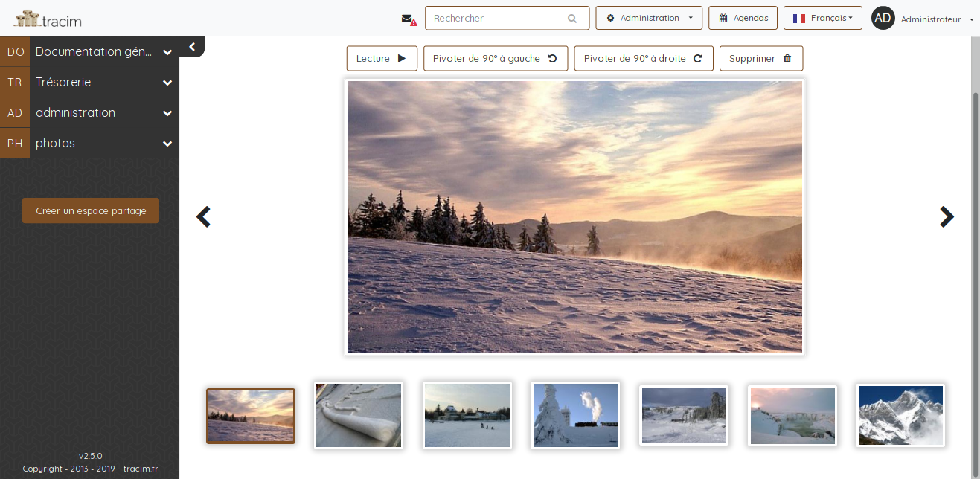The height and width of the screenshot is (479, 980).
Task: Open the Administration dropdown menu
Action: [649, 19]
